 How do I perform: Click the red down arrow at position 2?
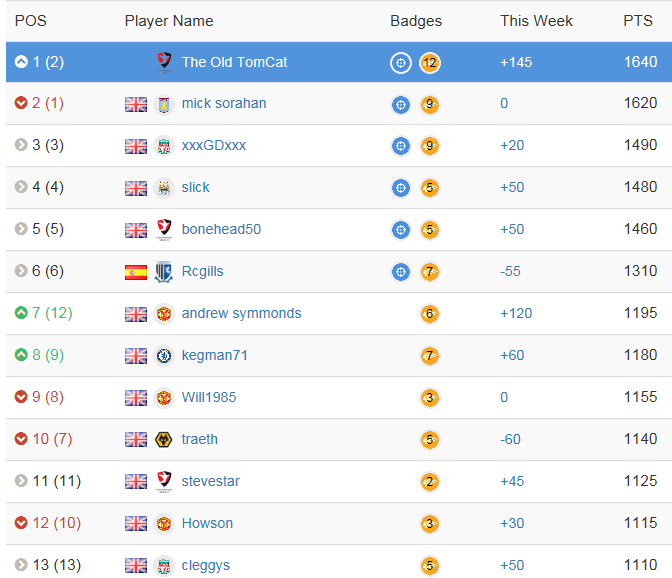pyautogui.click(x=21, y=104)
